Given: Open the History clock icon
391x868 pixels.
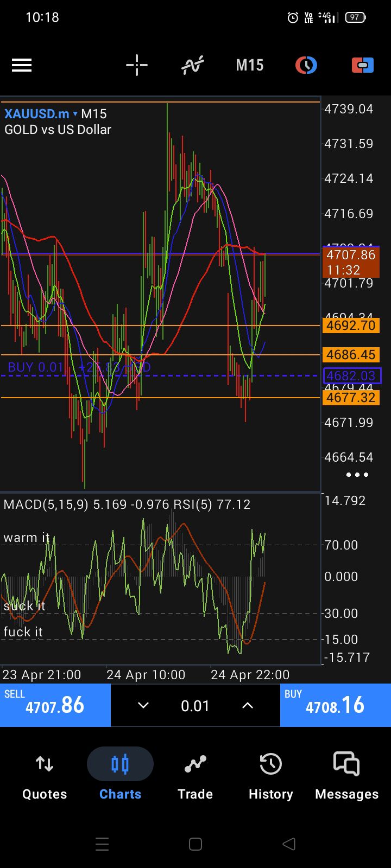Looking at the screenshot, I should click(x=270, y=764).
